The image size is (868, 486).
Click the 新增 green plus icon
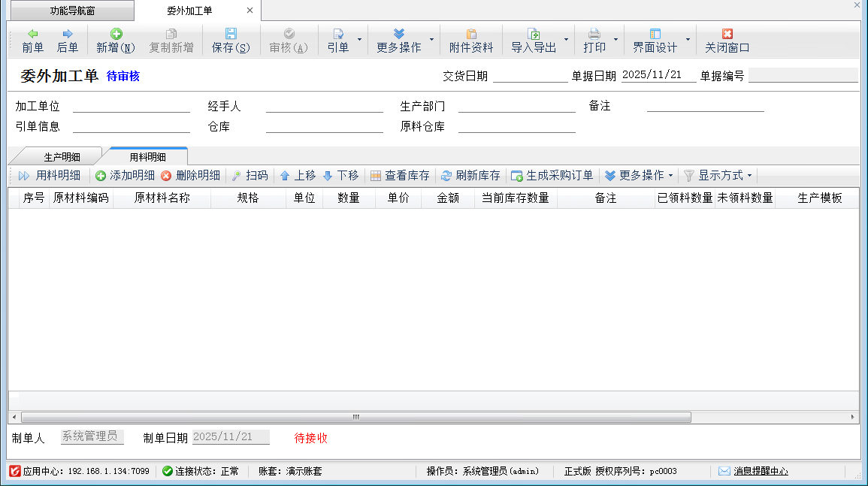coord(116,34)
